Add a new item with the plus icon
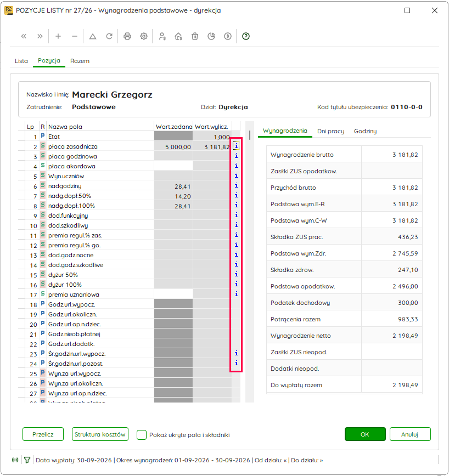The image size is (449, 476). (x=58, y=36)
